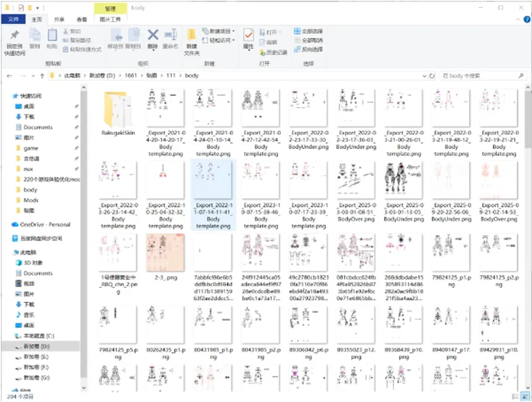Viewport: 532px width, 402px height.
Task: Refresh the folder via address bar icon
Action: pos(432,76)
